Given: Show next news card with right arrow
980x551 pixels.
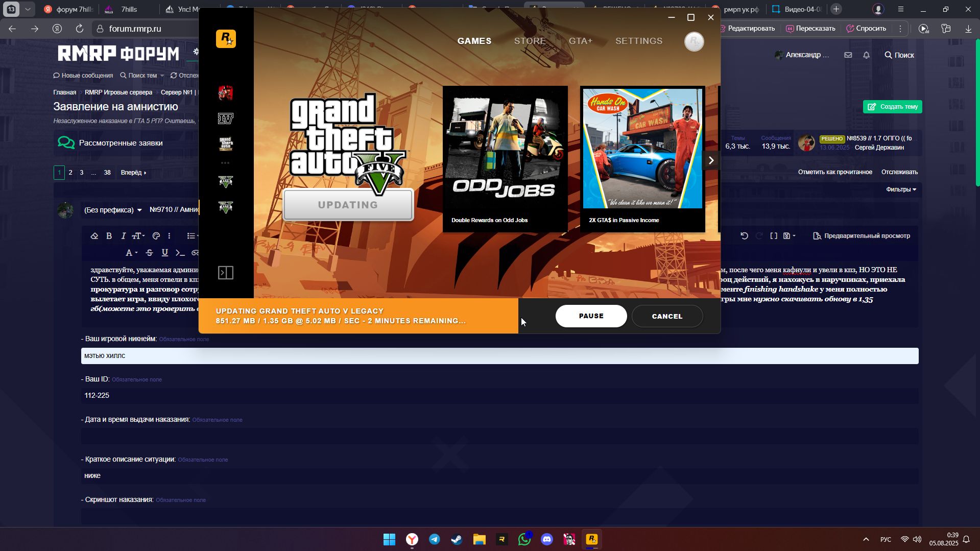Looking at the screenshot, I should (711, 160).
